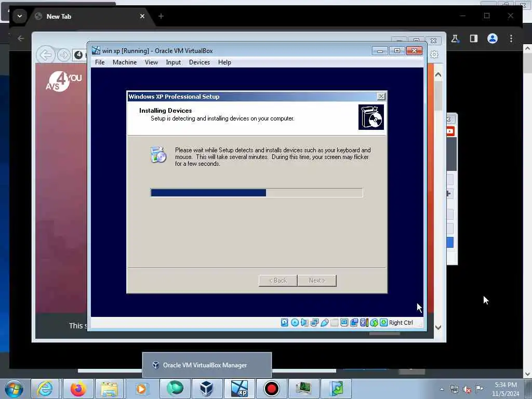This screenshot has height=399, width=532.
Task: Click the Right Ctrl host key label
Action: click(x=401, y=323)
